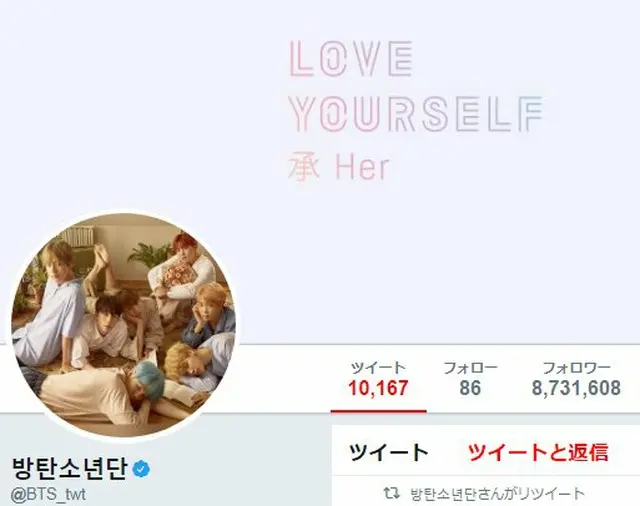Click the 방탄소년단さんがリツイート retweet notice
This screenshot has width=640, height=506.
(x=497, y=494)
